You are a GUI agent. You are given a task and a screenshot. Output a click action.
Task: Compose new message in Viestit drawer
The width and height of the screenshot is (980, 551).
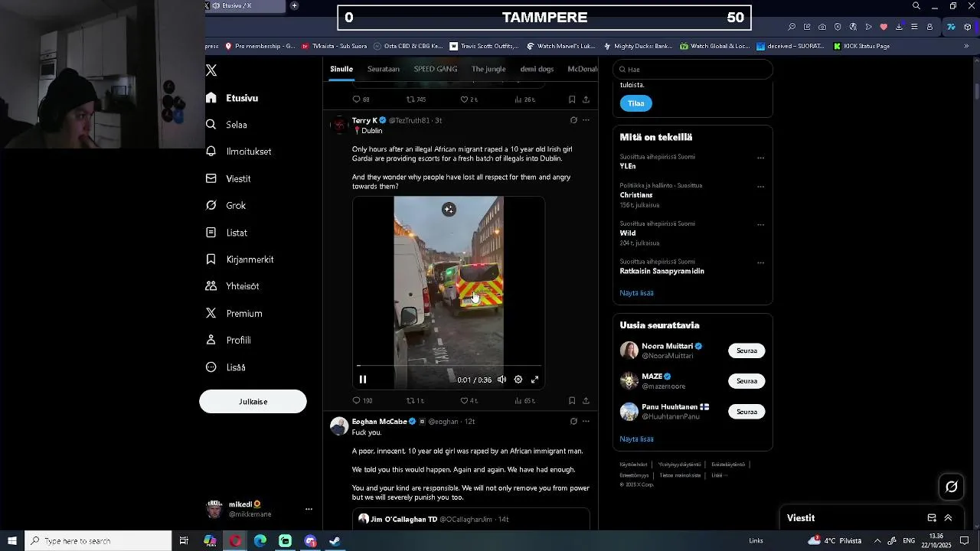[x=932, y=518]
